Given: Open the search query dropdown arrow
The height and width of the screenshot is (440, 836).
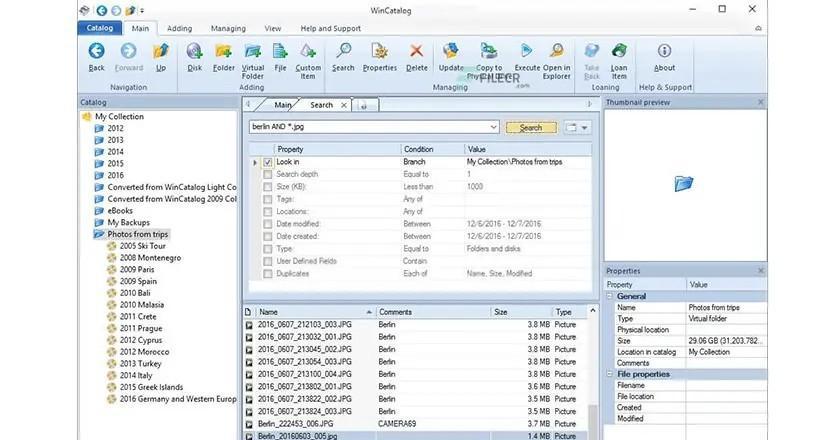Looking at the screenshot, I should click(493, 127).
